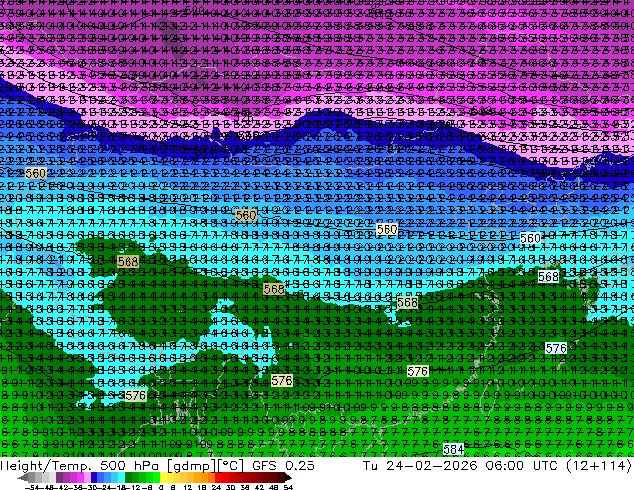The height and width of the screenshot is (490, 634).
Task: Click the '[°C]' unit label in title
Action: pyautogui.click(x=231, y=465)
